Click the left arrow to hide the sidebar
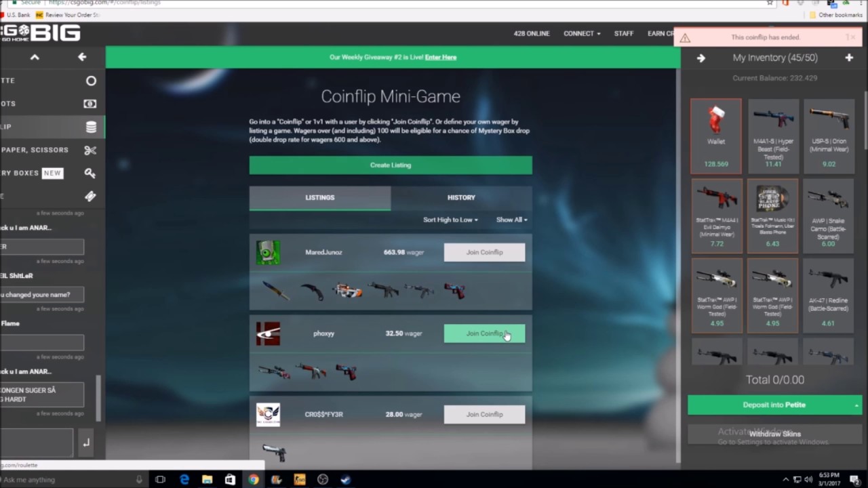 tap(82, 57)
